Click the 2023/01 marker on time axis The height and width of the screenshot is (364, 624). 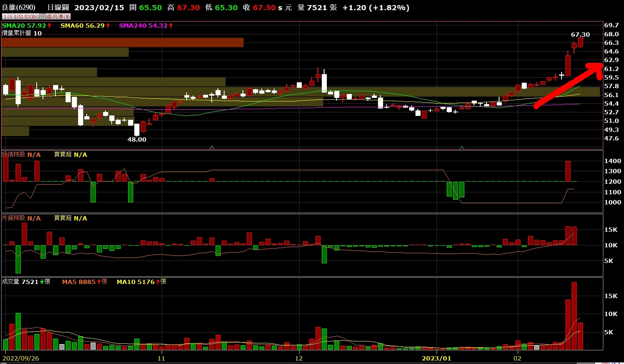(437, 358)
